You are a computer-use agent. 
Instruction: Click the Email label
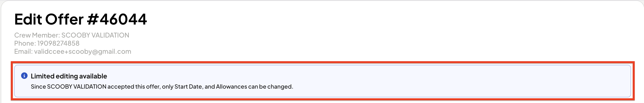23,51
